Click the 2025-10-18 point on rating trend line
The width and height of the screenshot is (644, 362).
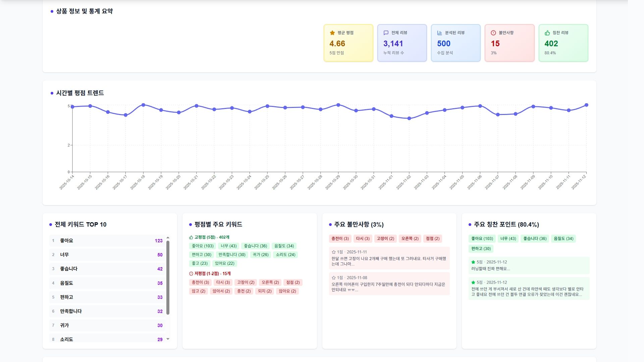coord(143,105)
